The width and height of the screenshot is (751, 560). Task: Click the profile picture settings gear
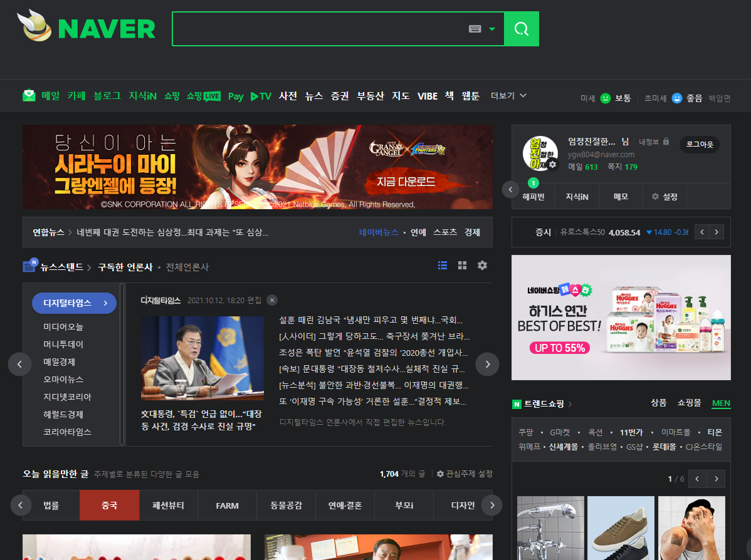pos(552,164)
